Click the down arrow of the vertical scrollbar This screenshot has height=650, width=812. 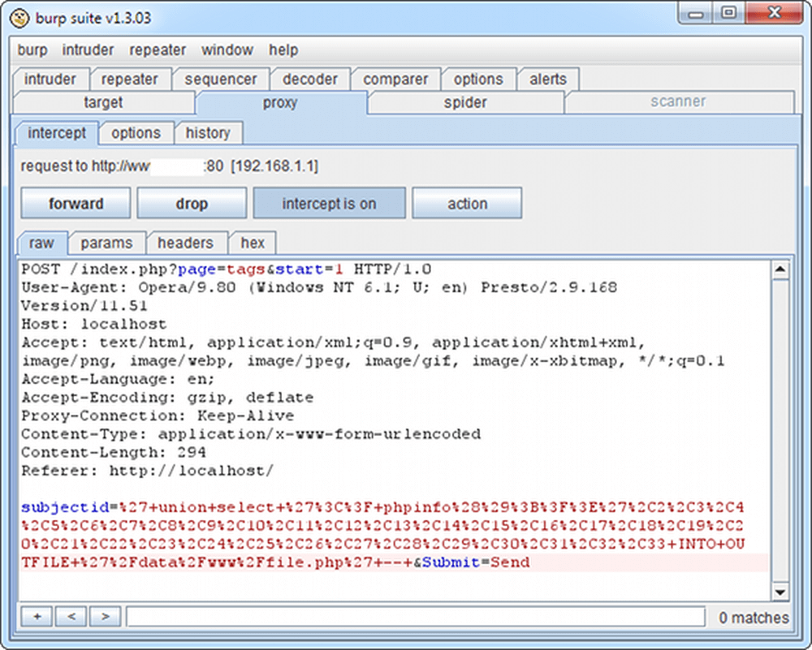(780, 593)
